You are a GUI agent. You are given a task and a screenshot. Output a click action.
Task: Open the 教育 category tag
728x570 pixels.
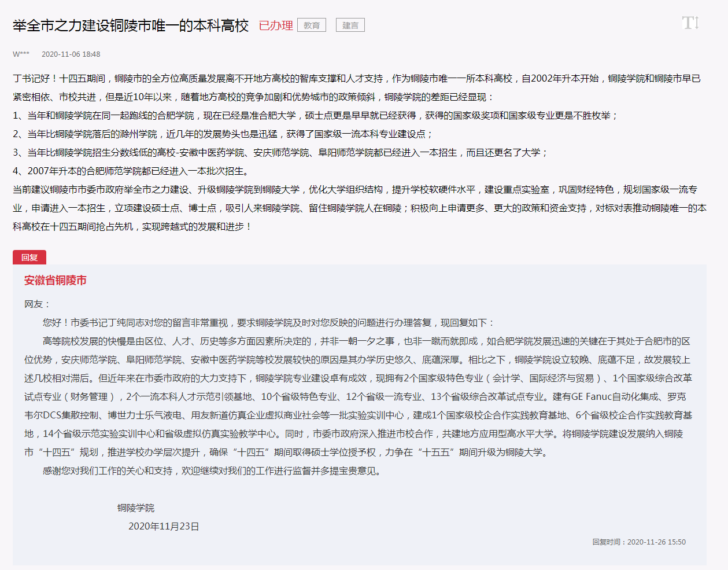click(312, 25)
